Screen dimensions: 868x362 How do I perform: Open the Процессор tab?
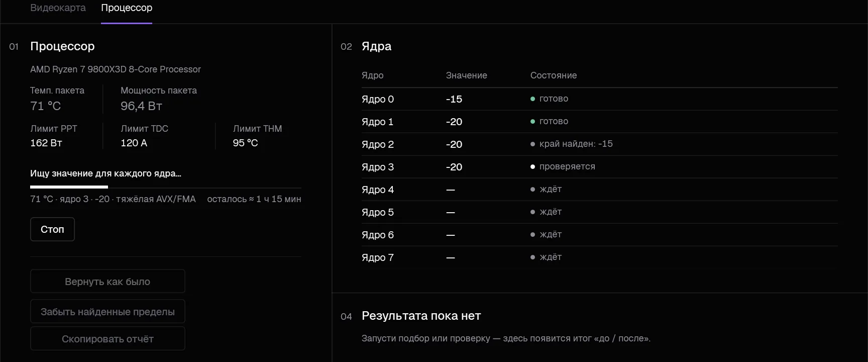coord(127,8)
